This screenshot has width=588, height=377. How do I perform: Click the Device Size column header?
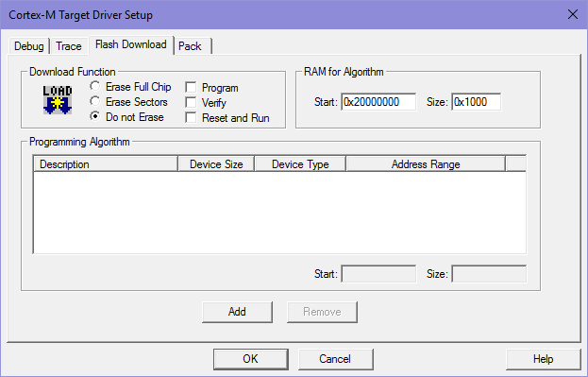[216, 164]
